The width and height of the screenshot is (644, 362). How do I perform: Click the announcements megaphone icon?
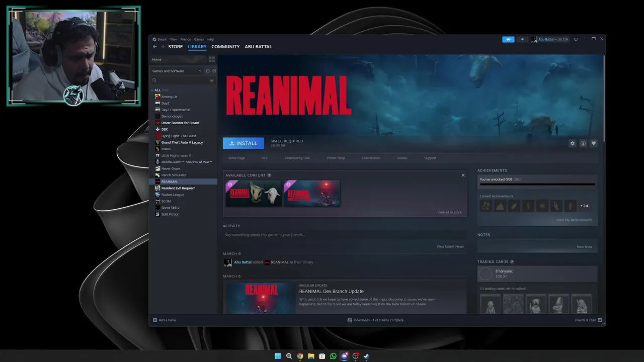[508, 39]
